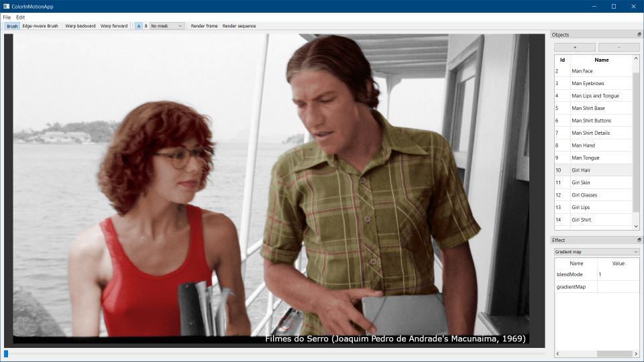
Task: Click Render sequence button
Action: tap(239, 26)
